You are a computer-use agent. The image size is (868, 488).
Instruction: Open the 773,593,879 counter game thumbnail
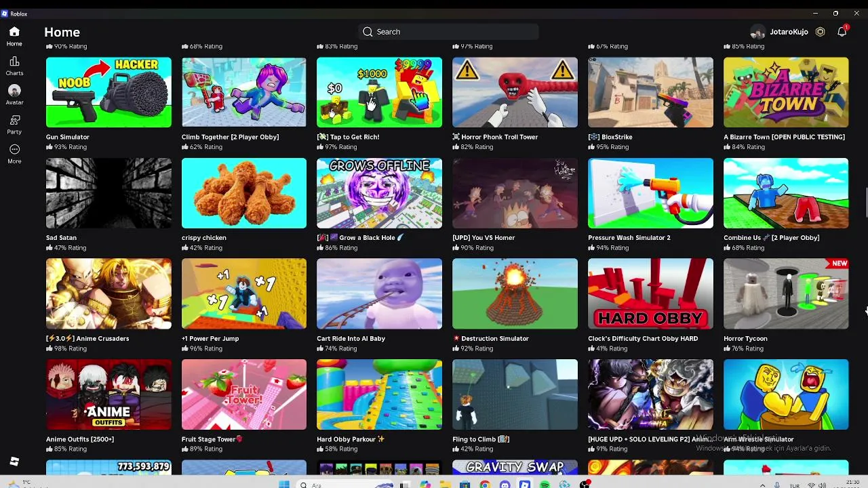tap(108, 468)
